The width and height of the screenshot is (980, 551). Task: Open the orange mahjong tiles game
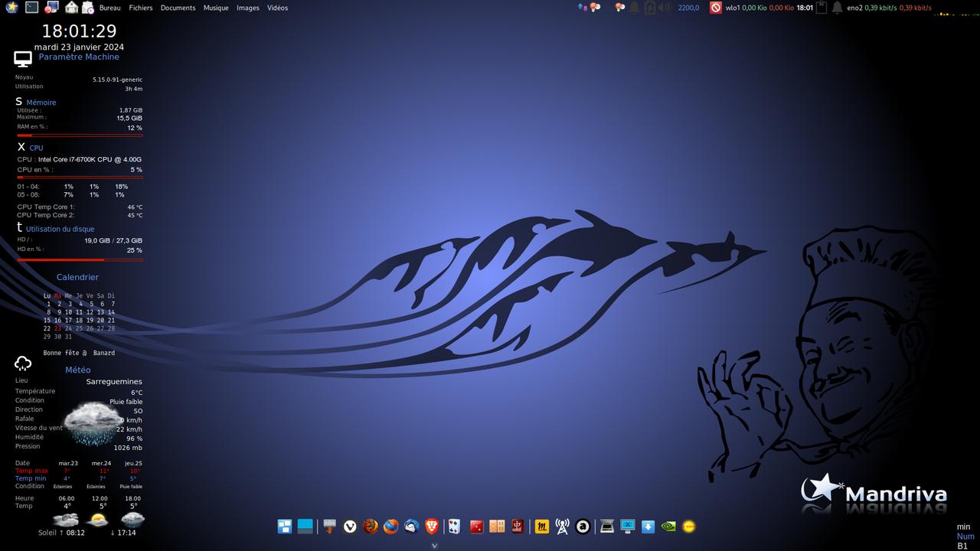pos(497,527)
